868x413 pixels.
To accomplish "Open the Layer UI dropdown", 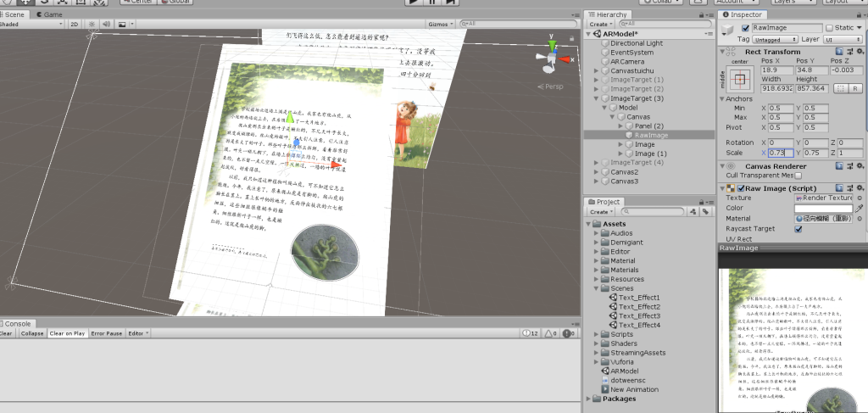I will pos(843,39).
